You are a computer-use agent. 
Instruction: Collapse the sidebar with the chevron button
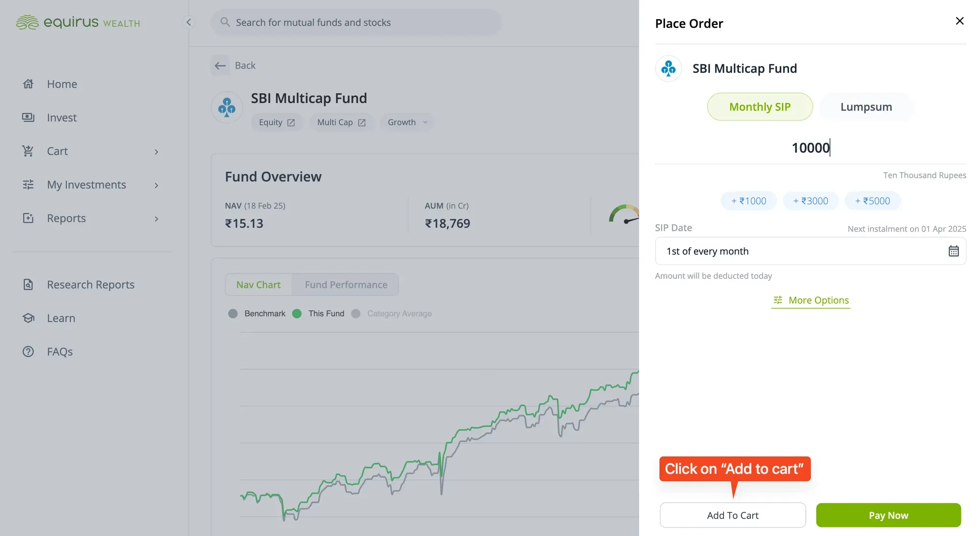click(189, 22)
